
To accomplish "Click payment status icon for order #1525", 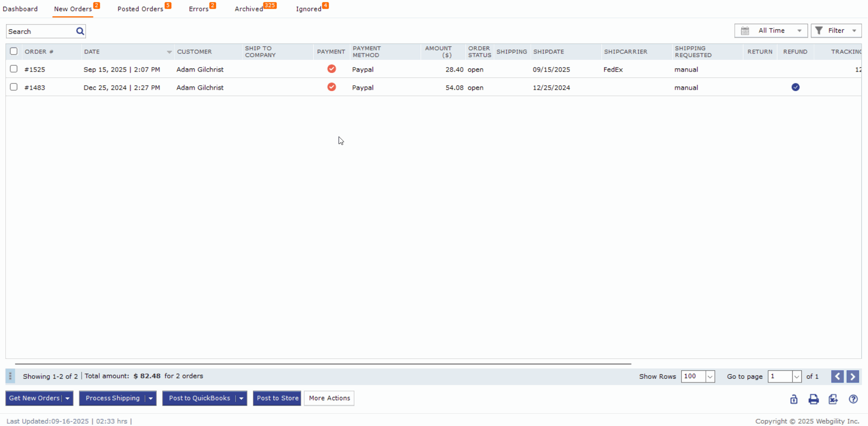I will pos(332,69).
